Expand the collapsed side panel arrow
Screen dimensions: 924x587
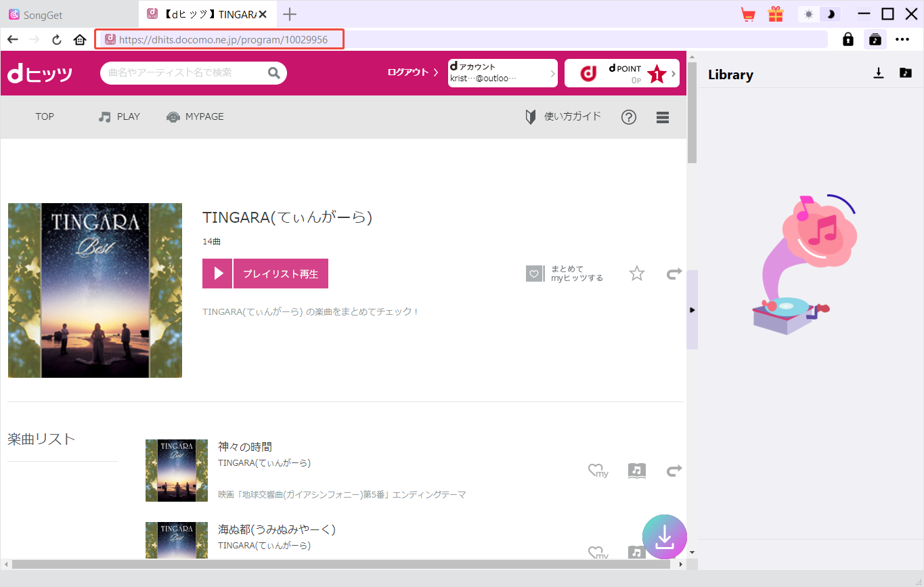(692, 309)
